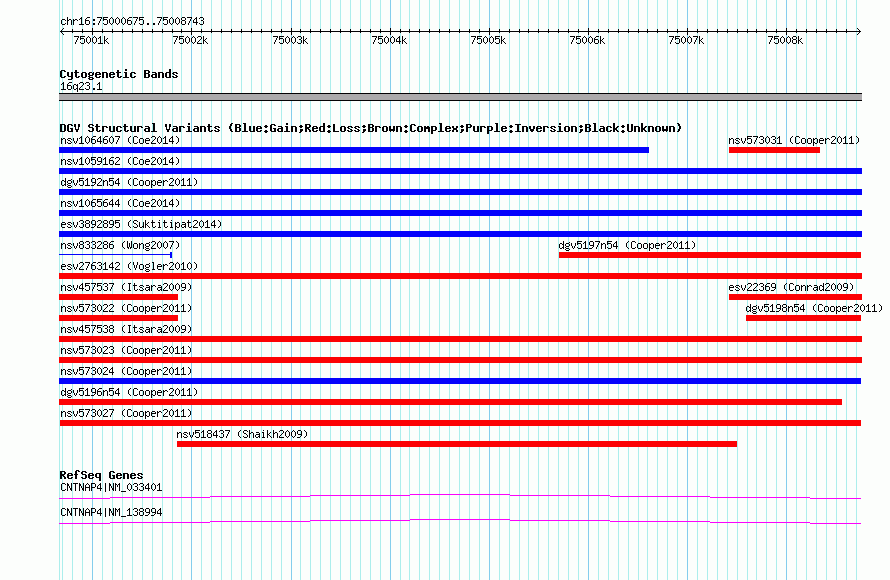
Task: Click the right arrow of the ruler
Action: (859, 32)
